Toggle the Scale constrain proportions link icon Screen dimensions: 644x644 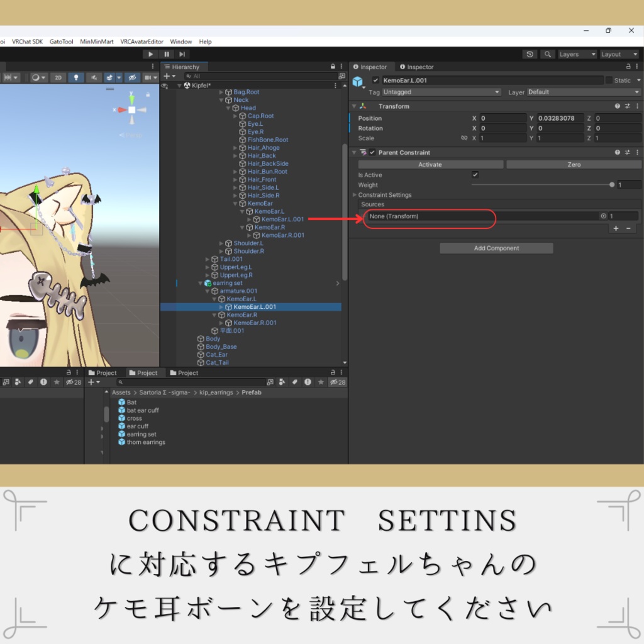(464, 138)
